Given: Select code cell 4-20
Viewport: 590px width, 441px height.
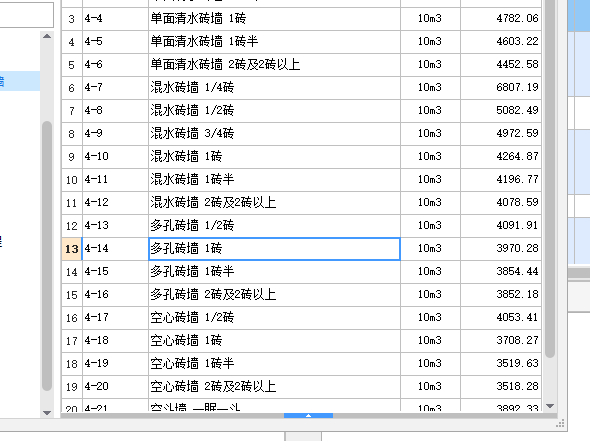Looking at the screenshot, I should 115,386.
